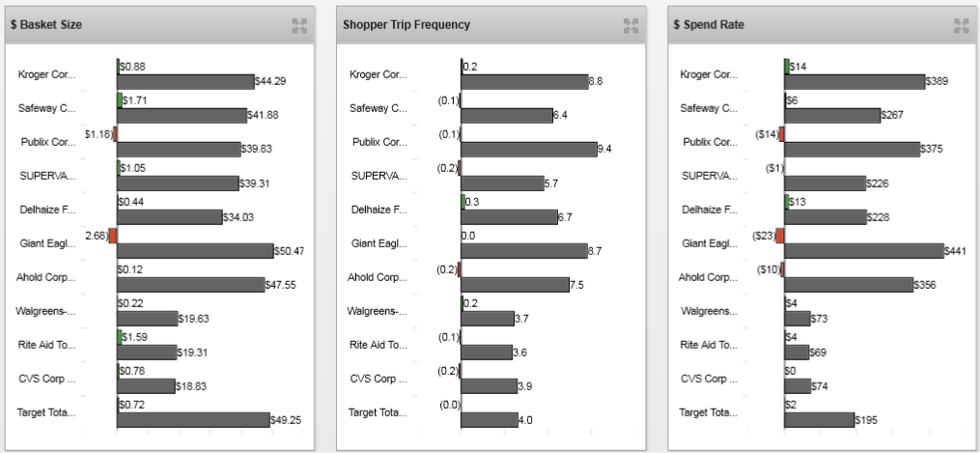Click the $ Spend Rate panel title
This screenshot has height=453, width=980.
pos(705,24)
